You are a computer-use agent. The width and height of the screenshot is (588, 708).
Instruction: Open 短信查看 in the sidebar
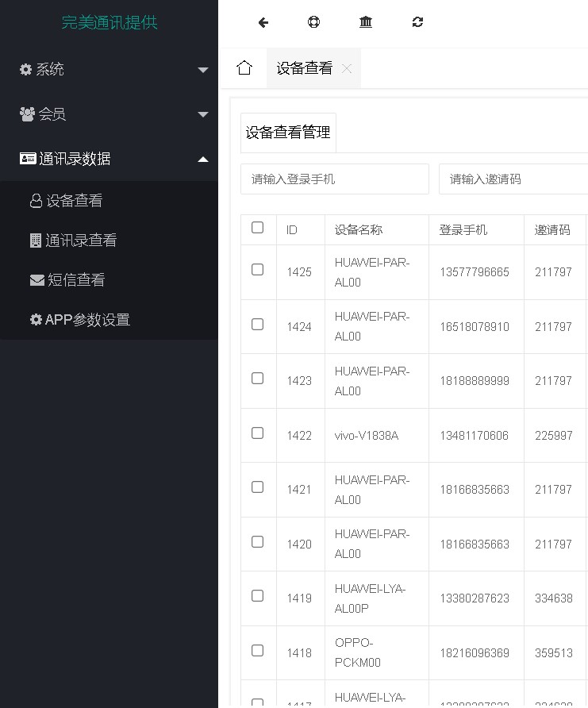[109, 280]
